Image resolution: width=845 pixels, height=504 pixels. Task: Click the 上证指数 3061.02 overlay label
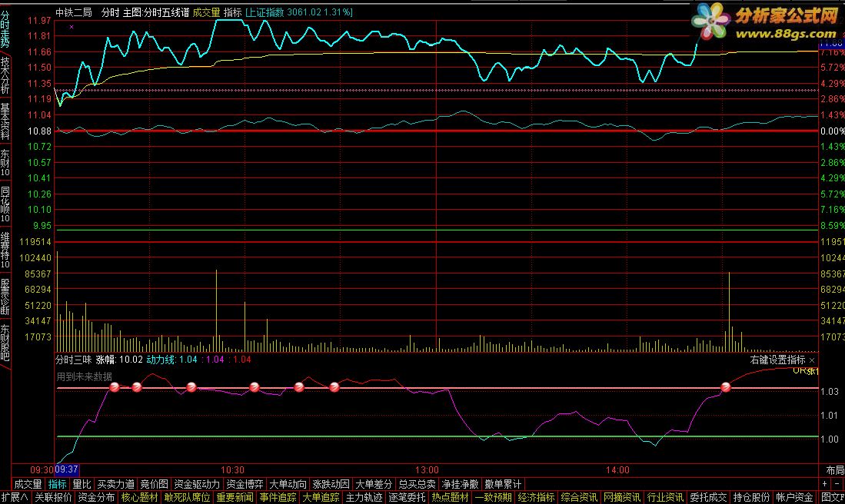tap(299, 12)
